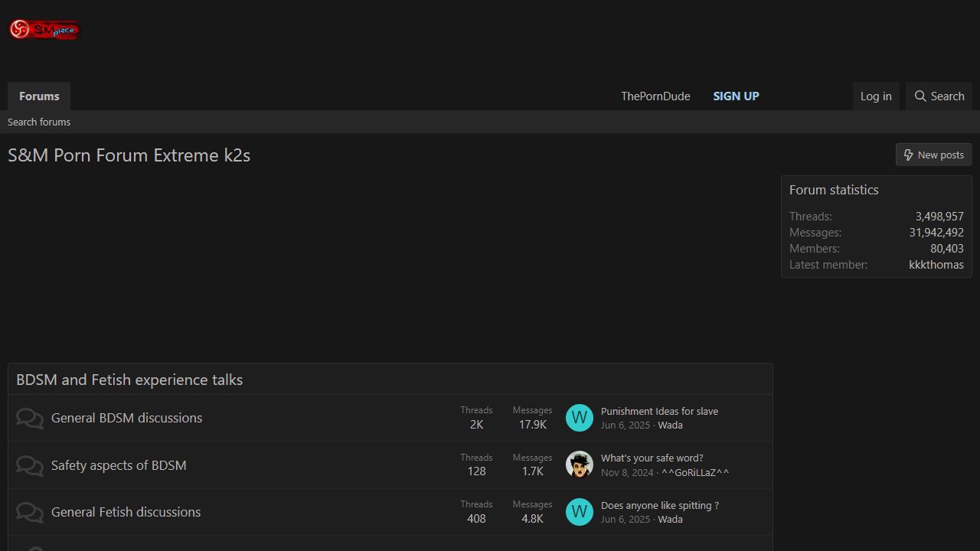Click the 4.8K messages value

[x=532, y=519]
